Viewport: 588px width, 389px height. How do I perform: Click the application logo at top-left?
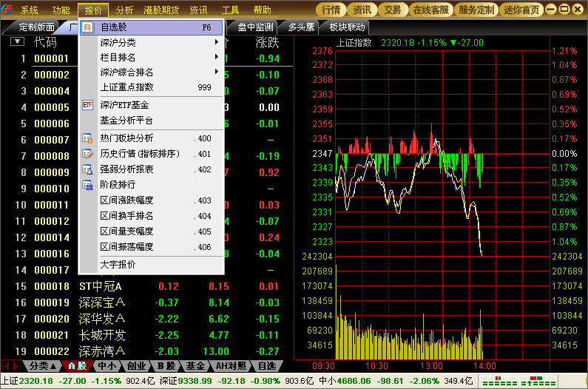[8, 10]
